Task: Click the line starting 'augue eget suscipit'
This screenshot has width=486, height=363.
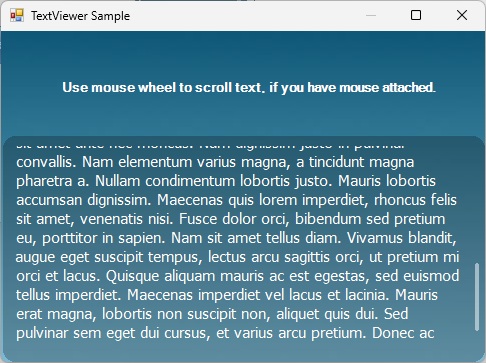Action: pyautogui.click(x=237, y=257)
